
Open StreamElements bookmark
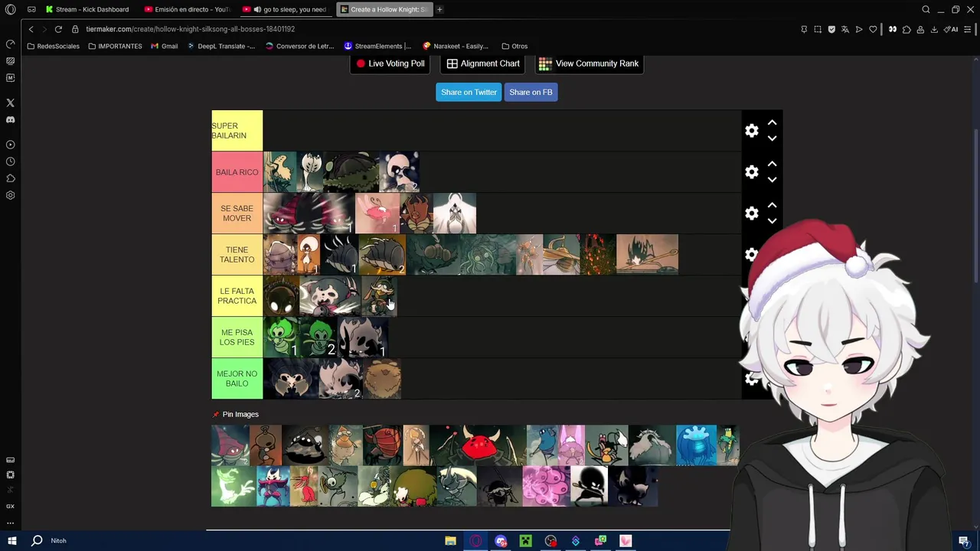[x=377, y=46]
